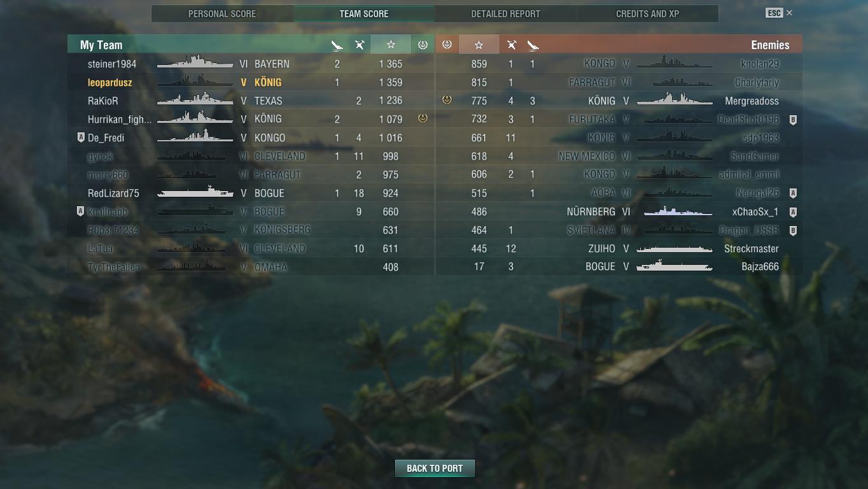Sort Enemies by base XP star icon
This screenshot has height=489, width=868.
click(x=479, y=45)
